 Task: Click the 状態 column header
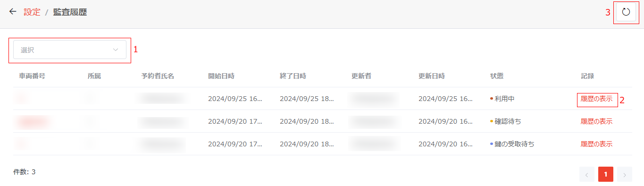(497, 76)
